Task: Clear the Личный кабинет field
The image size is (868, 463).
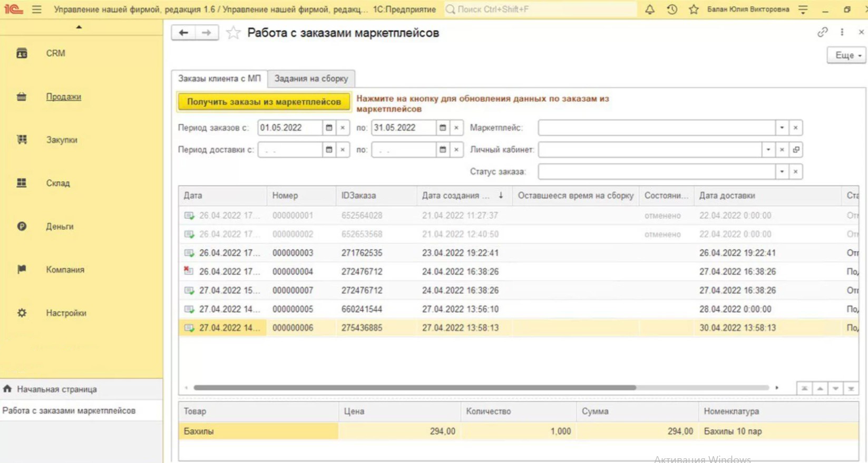Action: pos(782,150)
